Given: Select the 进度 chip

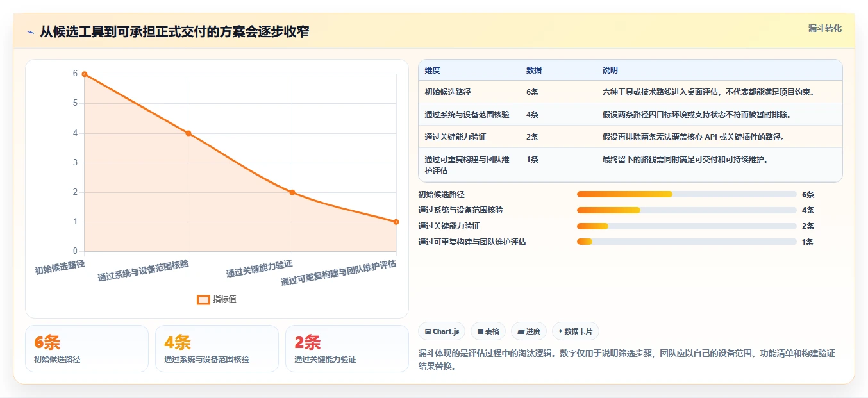Looking at the screenshot, I should (x=529, y=331).
